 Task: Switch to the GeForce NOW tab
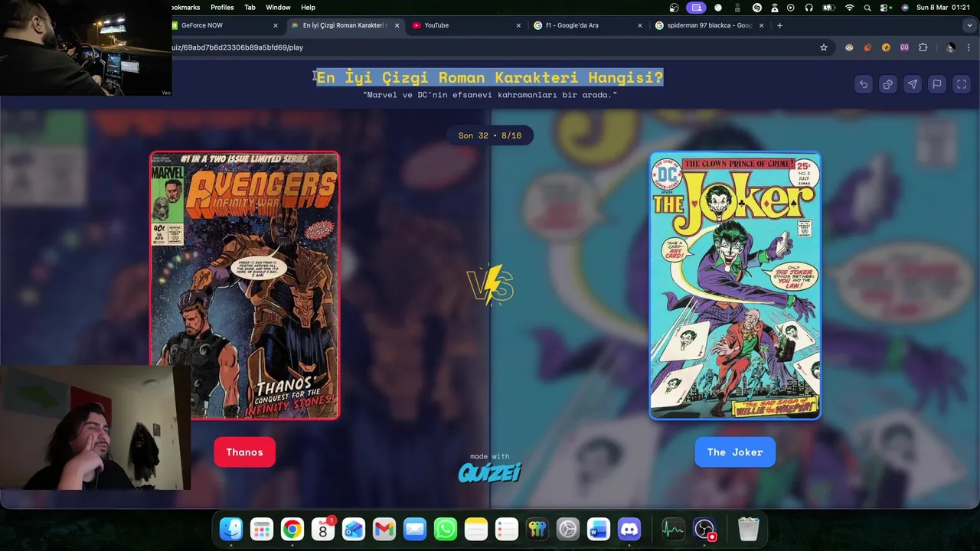222,25
